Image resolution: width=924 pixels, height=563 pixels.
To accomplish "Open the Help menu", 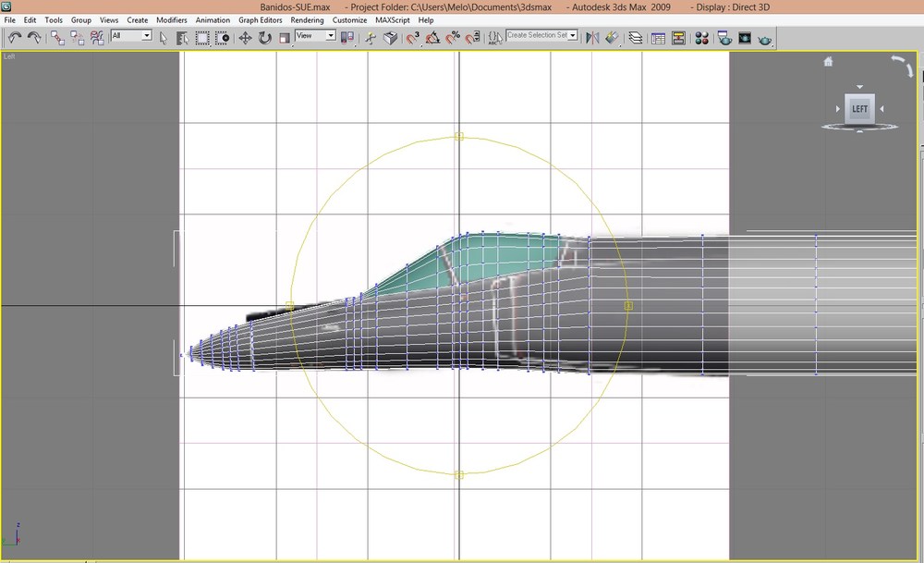I will [x=425, y=20].
